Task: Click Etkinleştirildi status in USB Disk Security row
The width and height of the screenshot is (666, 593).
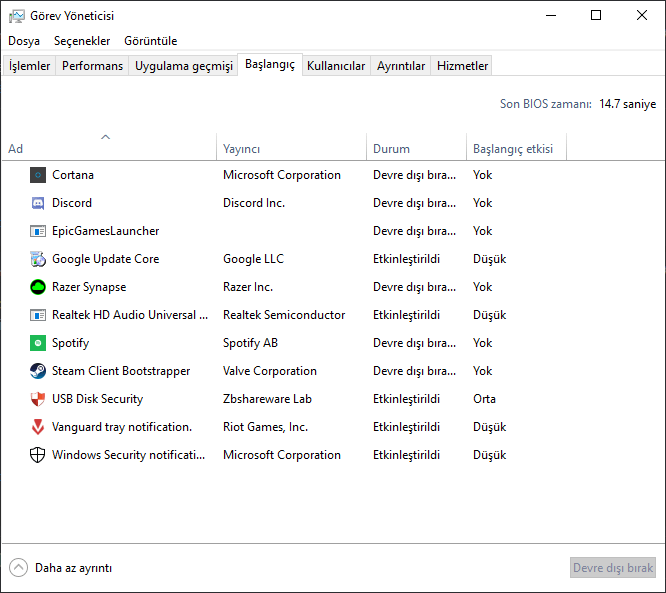Action: coord(406,399)
